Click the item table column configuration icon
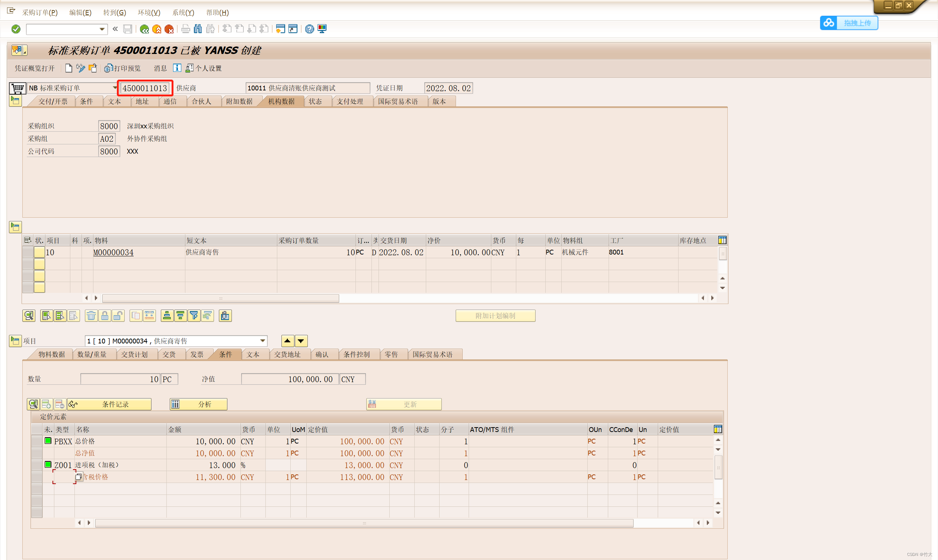Image resolution: width=938 pixels, height=560 pixels. [722, 240]
